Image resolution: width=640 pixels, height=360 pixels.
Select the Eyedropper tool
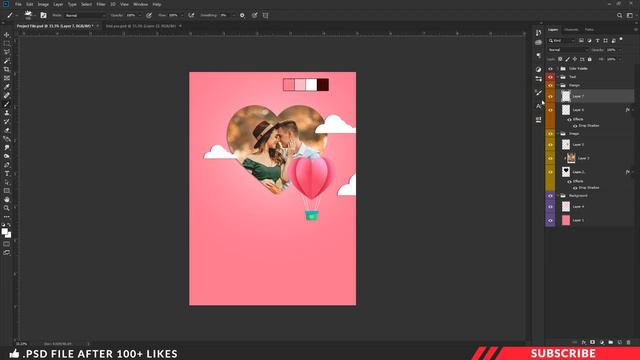7,87
